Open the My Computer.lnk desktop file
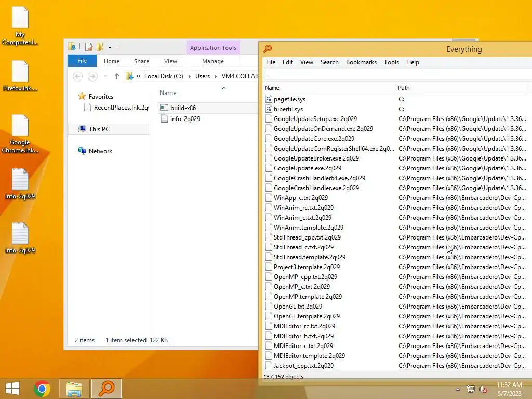The width and height of the screenshot is (532, 399). (20, 26)
